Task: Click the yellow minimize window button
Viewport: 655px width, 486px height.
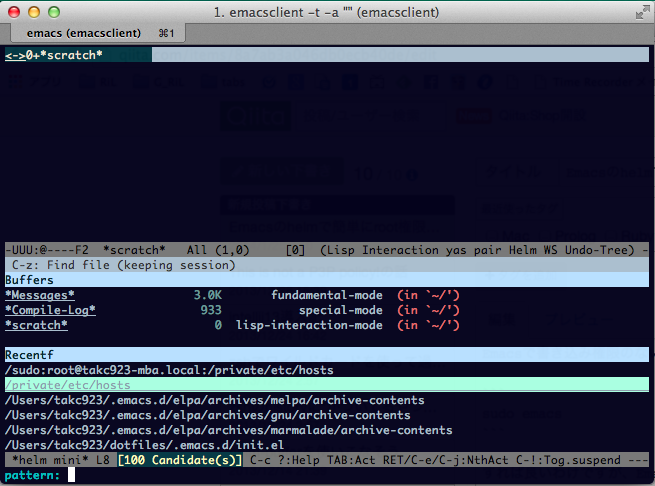Action: [34, 12]
